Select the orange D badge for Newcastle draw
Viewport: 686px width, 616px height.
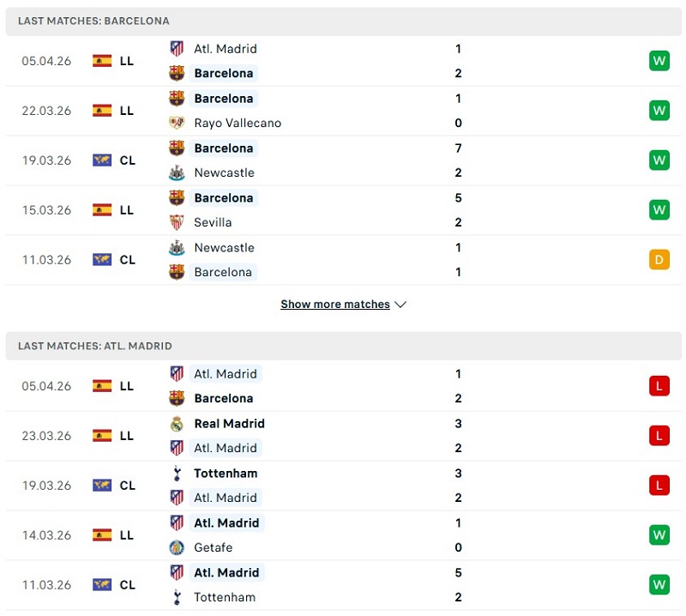(659, 259)
